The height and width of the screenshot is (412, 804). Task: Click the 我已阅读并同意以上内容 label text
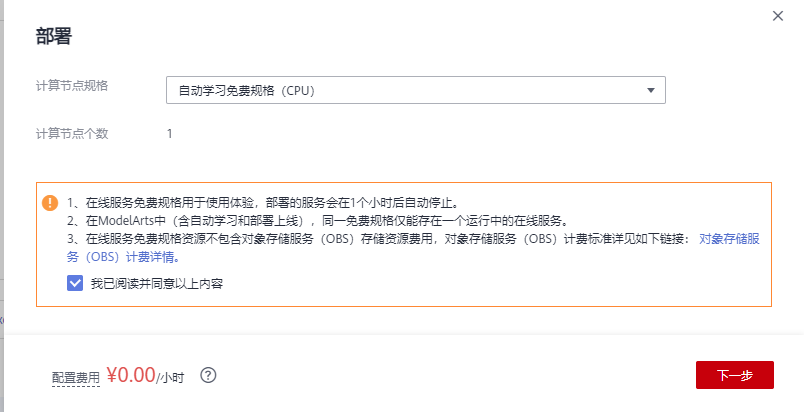pyautogui.click(x=156, y=283)
